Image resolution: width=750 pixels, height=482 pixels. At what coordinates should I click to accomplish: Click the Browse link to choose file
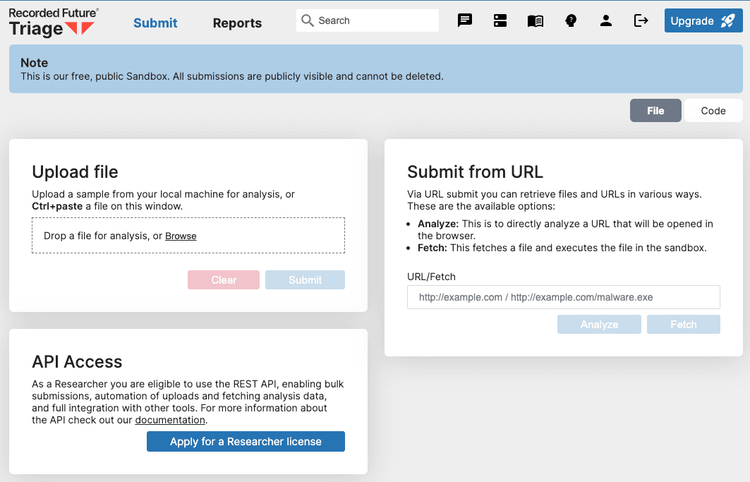(x=181, y=236)
